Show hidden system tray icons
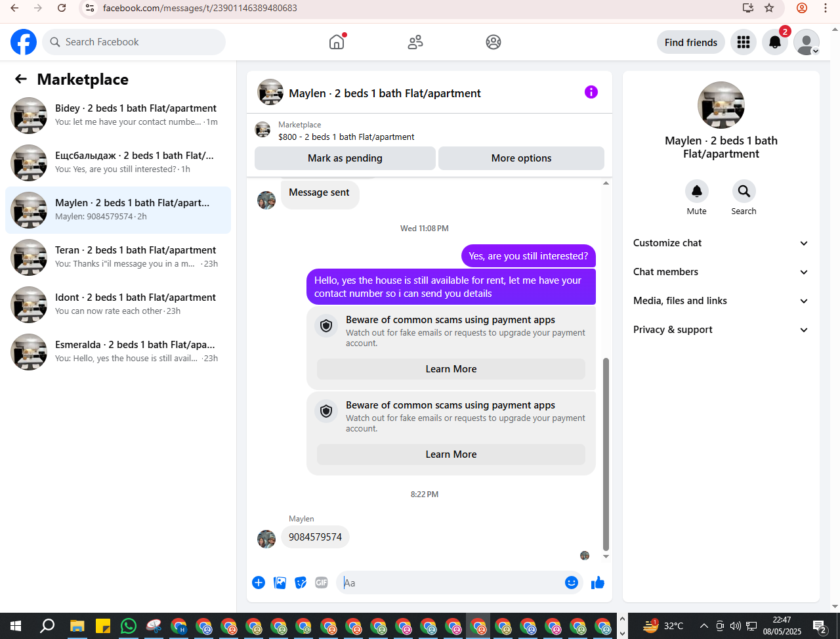The width and height of the screenshot is (840, 639). tap(704, 626)
